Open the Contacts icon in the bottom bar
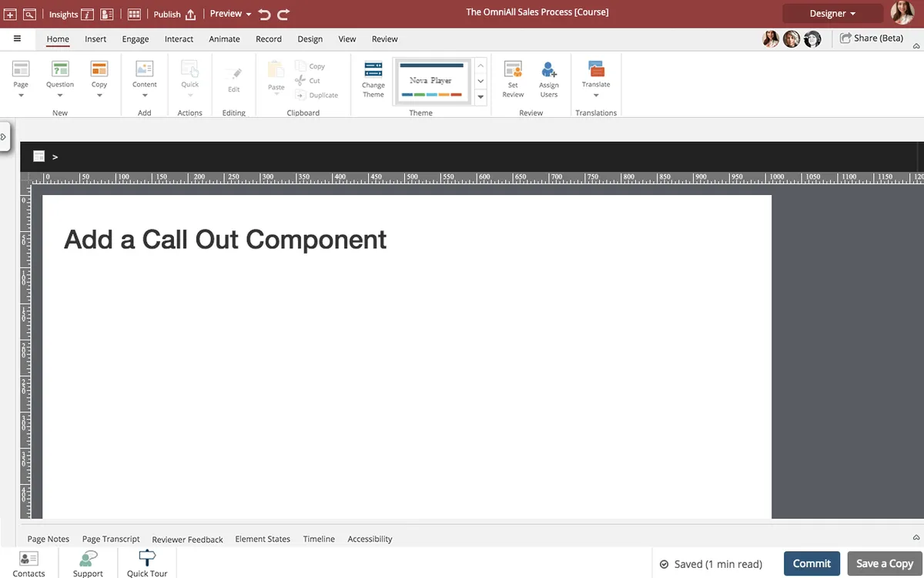 [28, 559]
